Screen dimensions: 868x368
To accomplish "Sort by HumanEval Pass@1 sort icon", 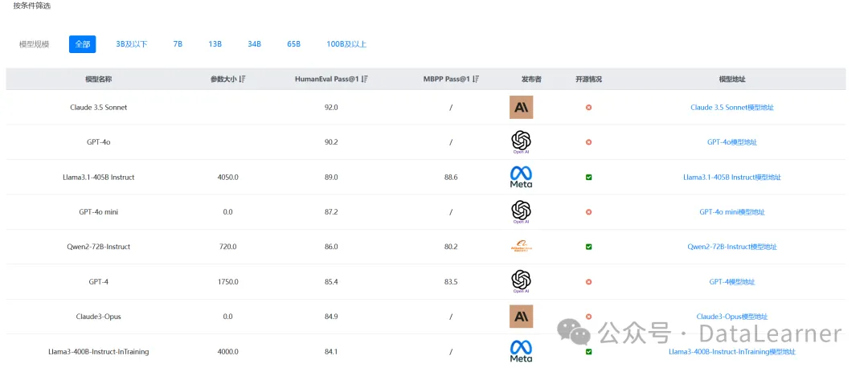I will 364,79.
